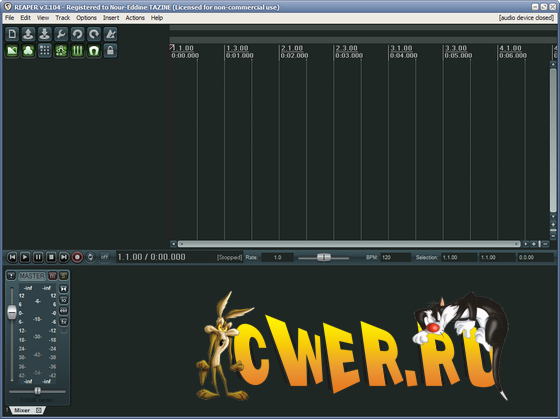Click the horizontal timeline scrollbar
The height and width of the screenshot is (419, 560).
click(x=349, y=244)
